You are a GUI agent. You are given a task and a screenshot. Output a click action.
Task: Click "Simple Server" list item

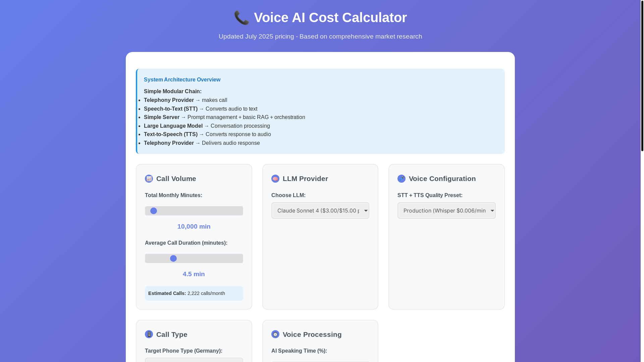(x=224, y=117)
